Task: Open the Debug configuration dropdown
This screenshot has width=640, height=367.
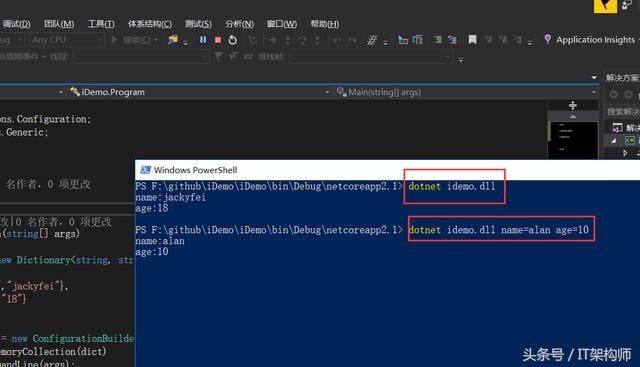Action: tap(12, 40)
